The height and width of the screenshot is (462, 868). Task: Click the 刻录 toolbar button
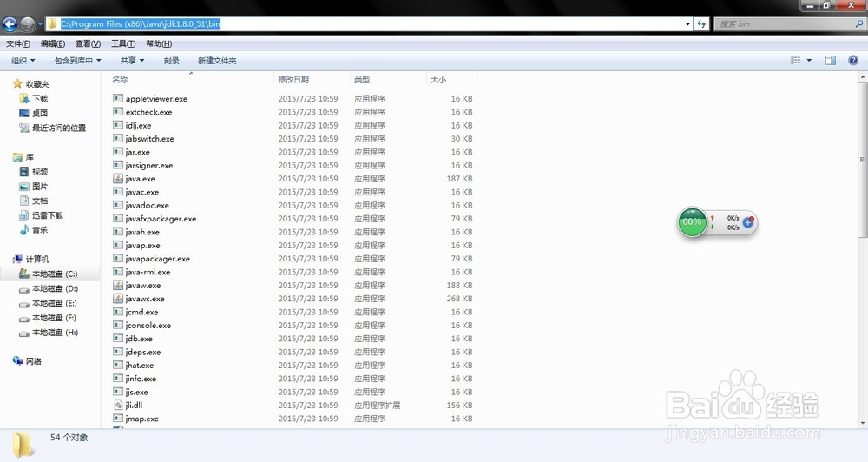pos(171,61)
